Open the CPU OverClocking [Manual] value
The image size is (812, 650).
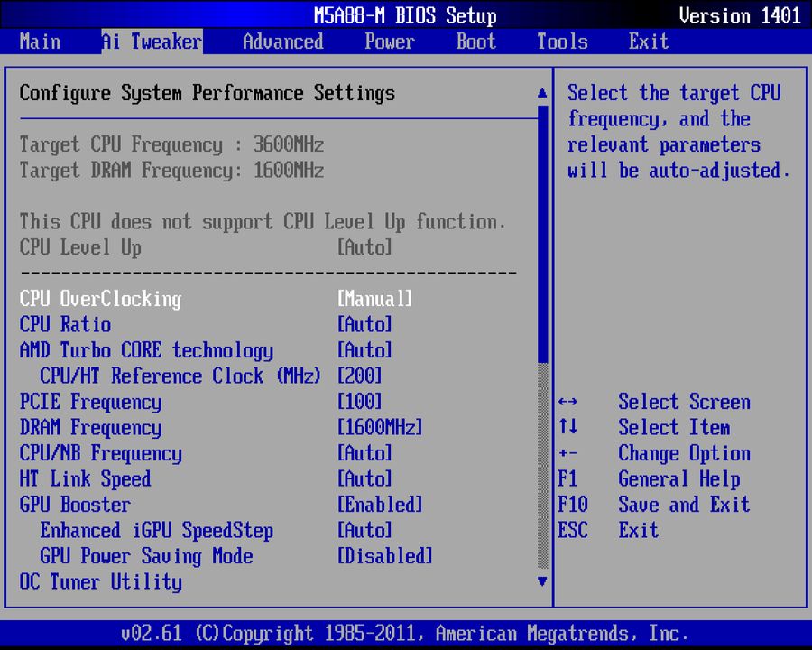pyautogui.click(x=375, y=299)
